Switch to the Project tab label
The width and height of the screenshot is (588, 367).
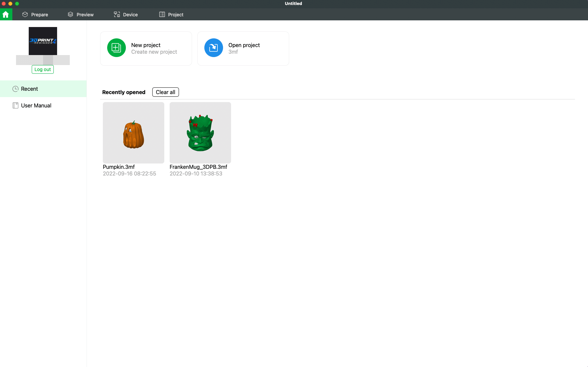pos(176,15)
